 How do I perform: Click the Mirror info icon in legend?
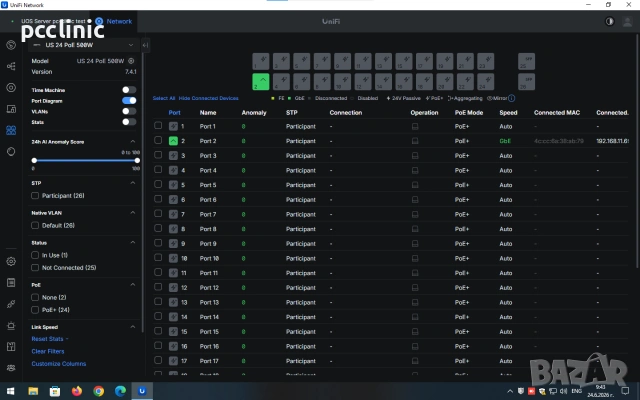511,98
